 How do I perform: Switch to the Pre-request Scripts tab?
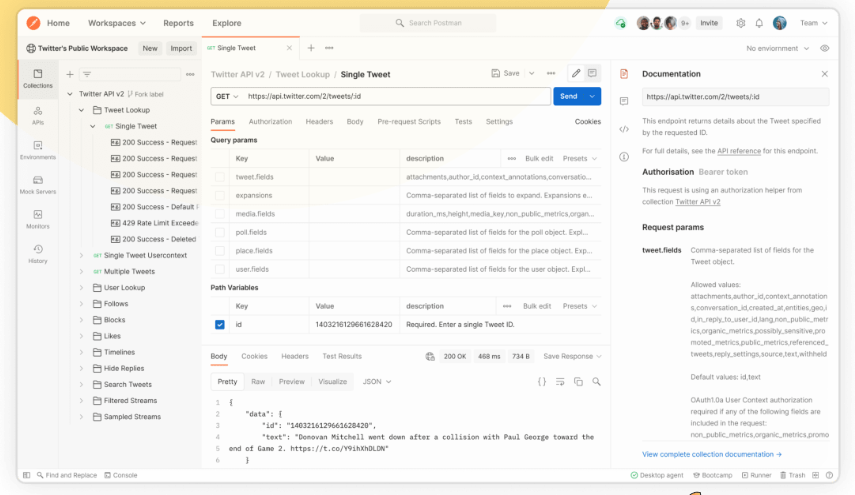[409, 122]
